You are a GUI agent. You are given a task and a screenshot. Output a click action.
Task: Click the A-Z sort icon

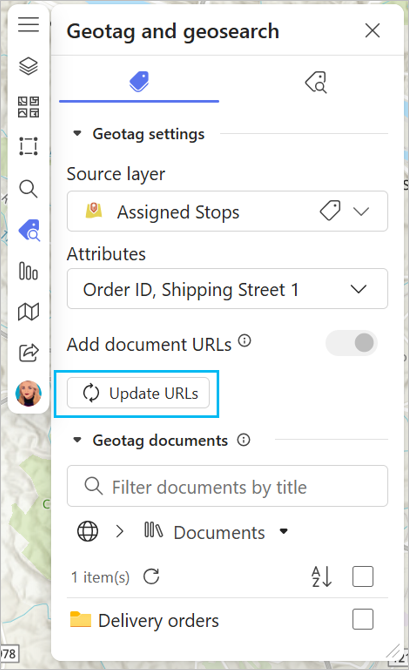point(321,576)
